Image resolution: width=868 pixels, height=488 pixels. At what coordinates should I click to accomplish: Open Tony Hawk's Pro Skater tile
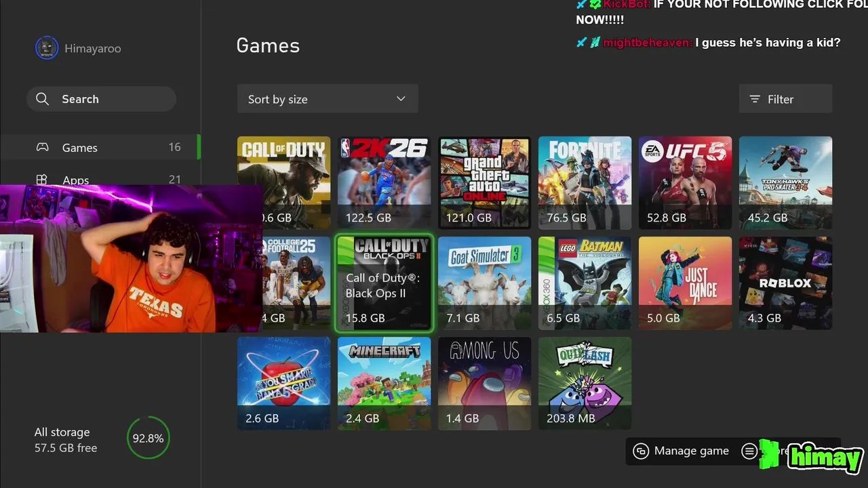785,182
